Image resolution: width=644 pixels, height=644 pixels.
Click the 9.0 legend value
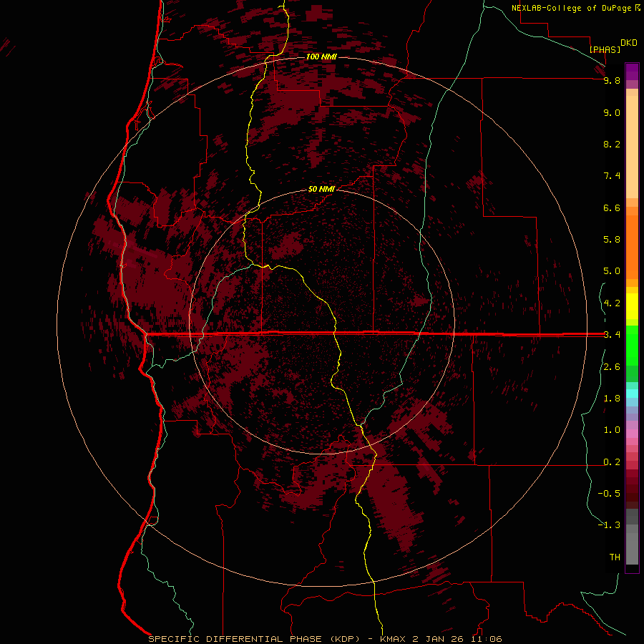(x=612, y=113)
